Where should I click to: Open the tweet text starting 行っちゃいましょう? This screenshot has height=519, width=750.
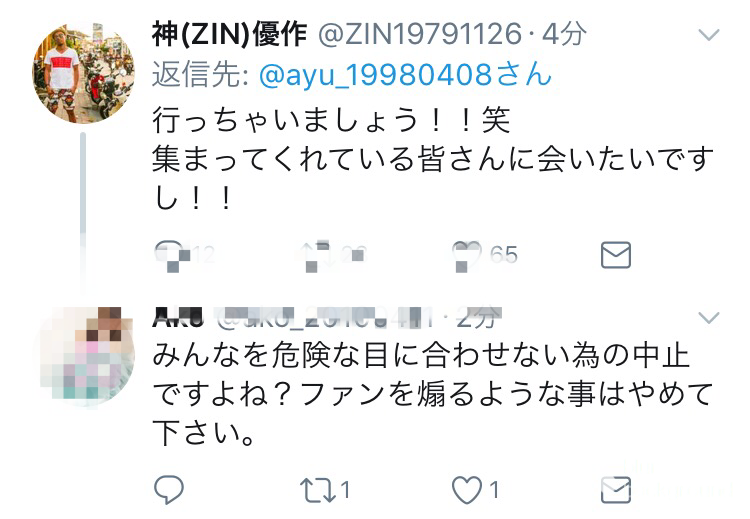point(432,159)
